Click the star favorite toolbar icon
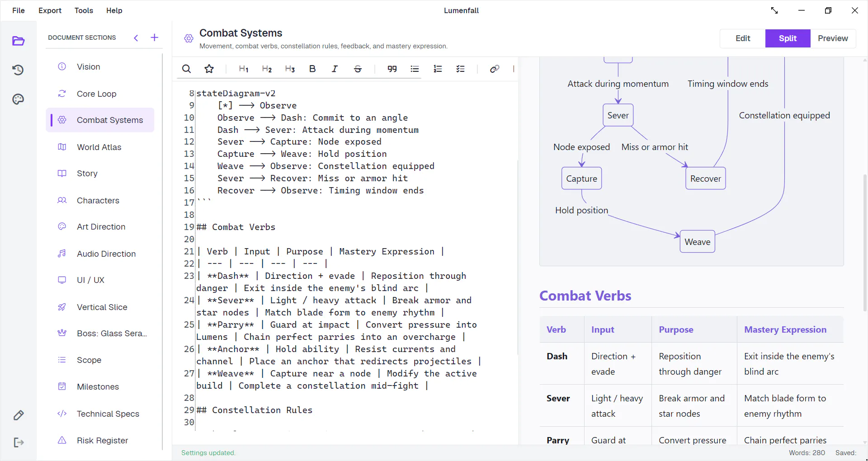This screenshot has width=868, height=461. coord(209,69)
